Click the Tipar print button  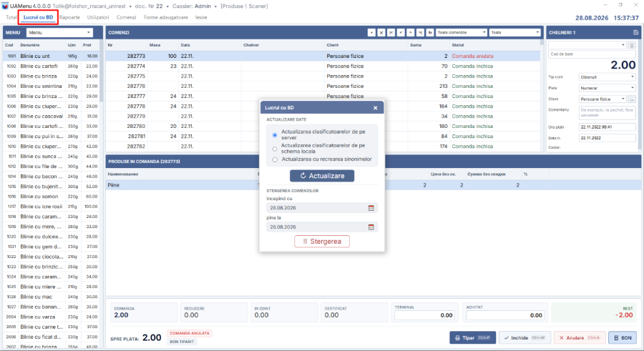[473, 337]
